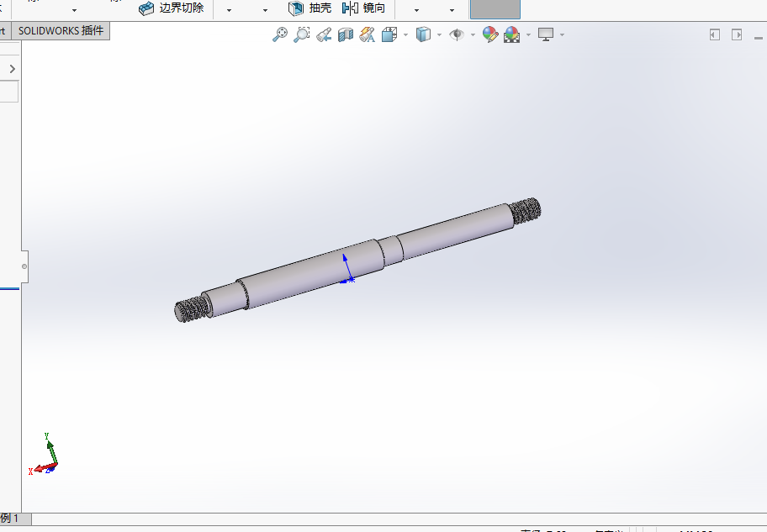Click the View Settings monitor icon
The width and height of the screenshot is (767, 532).
tap(546, 34)
